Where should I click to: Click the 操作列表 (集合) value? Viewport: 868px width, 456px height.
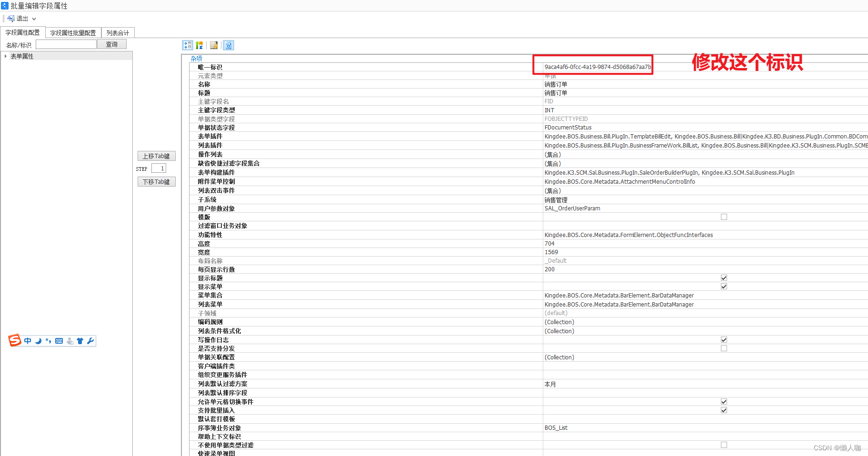[x=553, y=155]
